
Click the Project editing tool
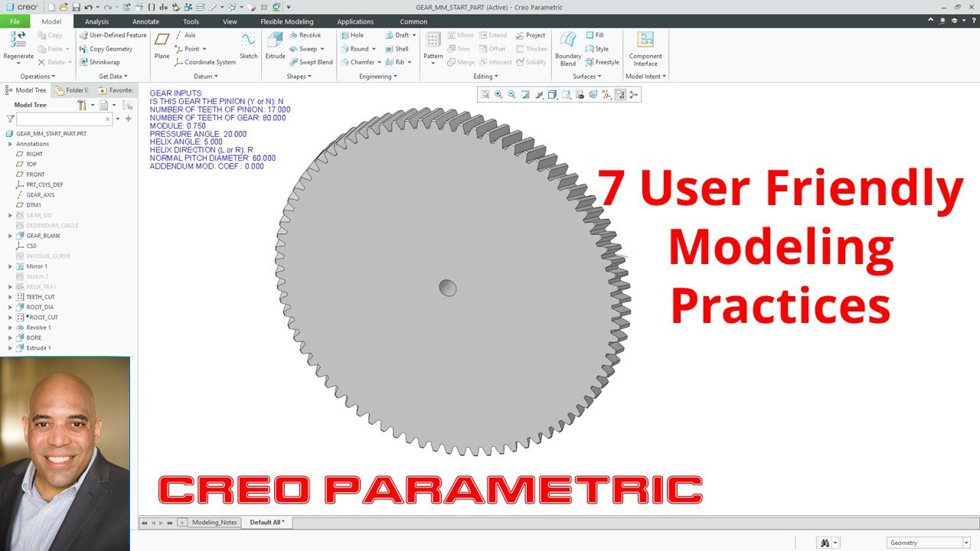531,35
